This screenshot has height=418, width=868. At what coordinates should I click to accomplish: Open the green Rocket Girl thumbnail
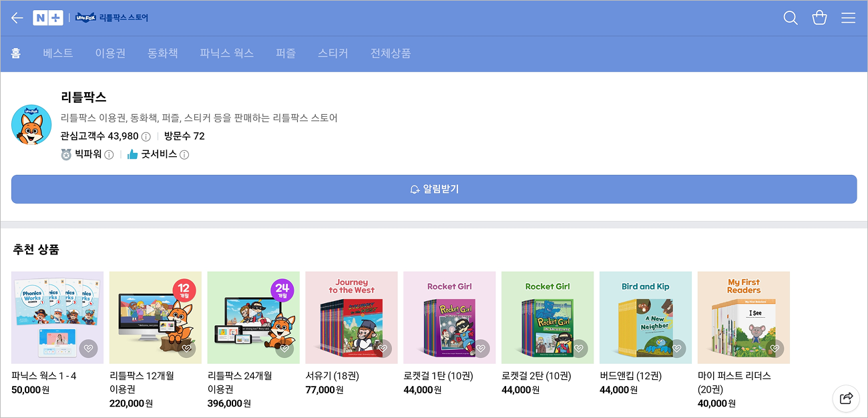click(x=548, y=318)
